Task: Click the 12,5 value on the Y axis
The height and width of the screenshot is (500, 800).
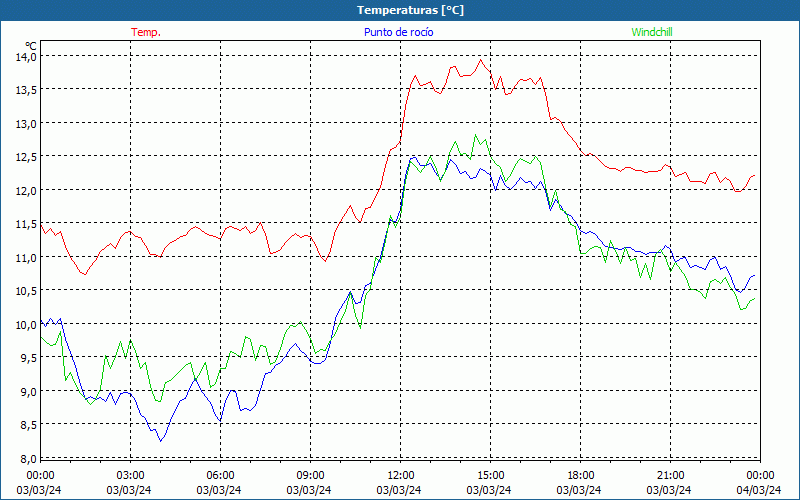Action: click(x=25, y=157)
